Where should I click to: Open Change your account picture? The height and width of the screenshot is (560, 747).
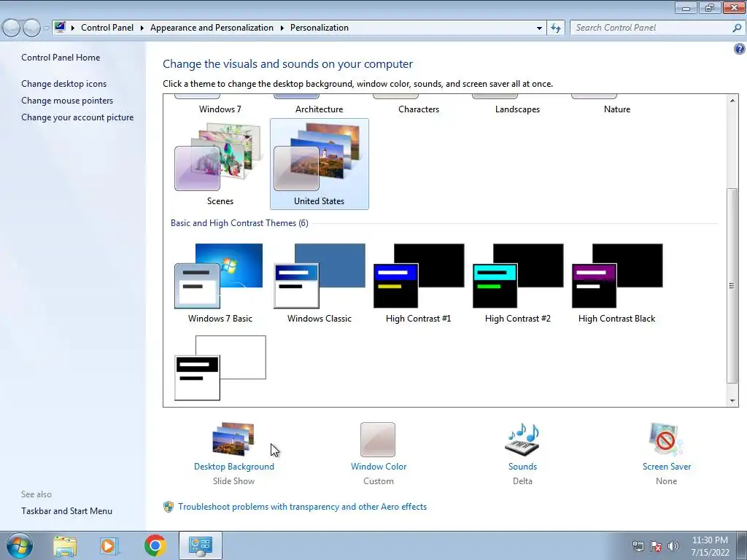click(x=77, y=117)
